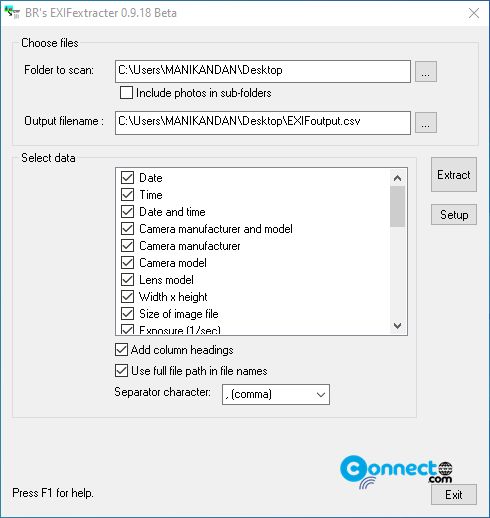Screen dimensions: 490x518
Task: Click the EXIFextracter app icon in title bar
Action: (x=12, y=13)
